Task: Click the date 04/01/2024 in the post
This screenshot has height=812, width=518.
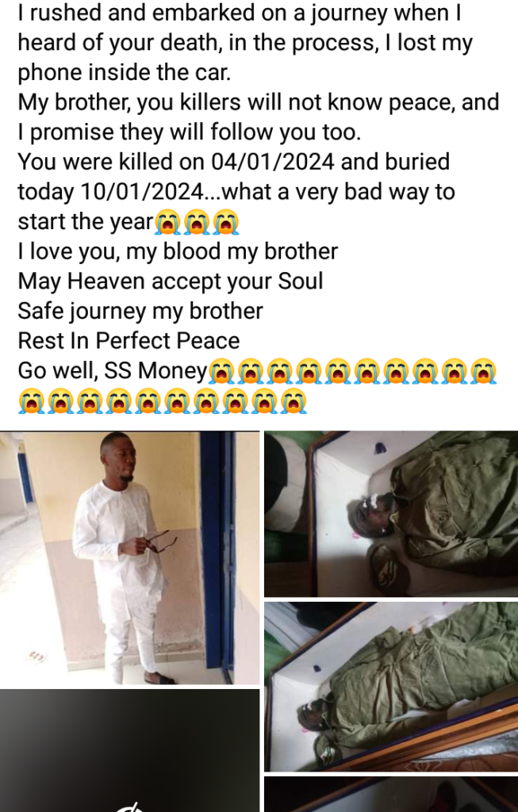Action: coord(272,162)
